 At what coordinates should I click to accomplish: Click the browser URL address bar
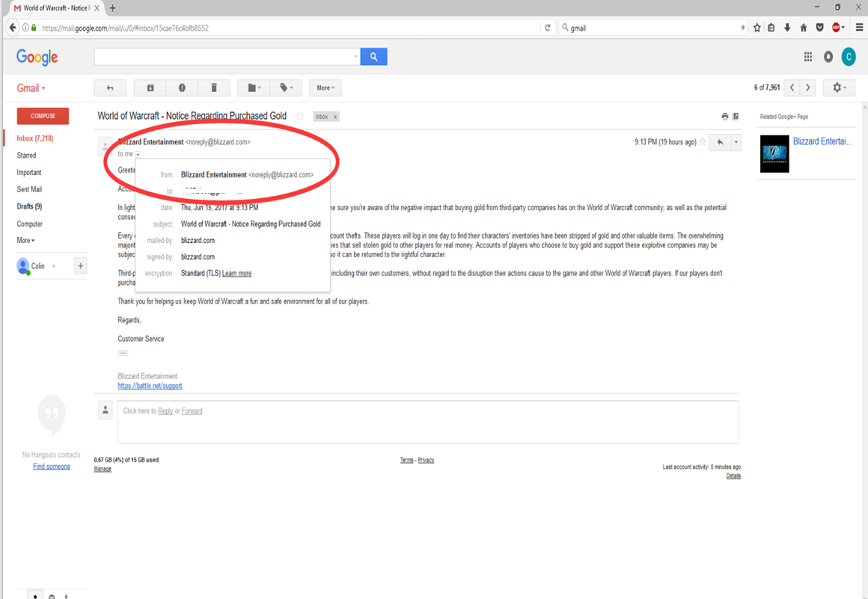(x=288, y=28)
